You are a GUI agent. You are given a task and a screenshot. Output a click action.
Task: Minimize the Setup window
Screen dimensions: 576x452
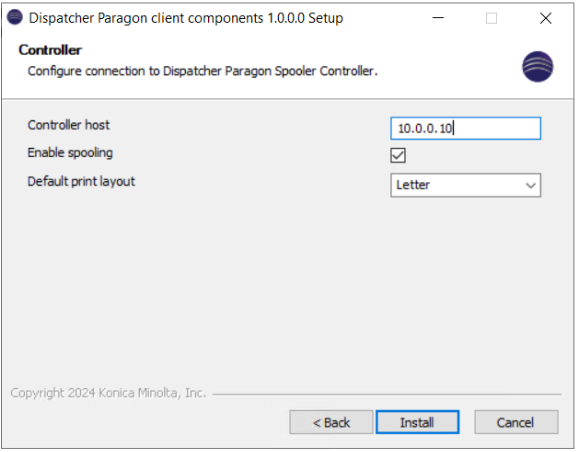pyautogui.click(x=438, y=18)
